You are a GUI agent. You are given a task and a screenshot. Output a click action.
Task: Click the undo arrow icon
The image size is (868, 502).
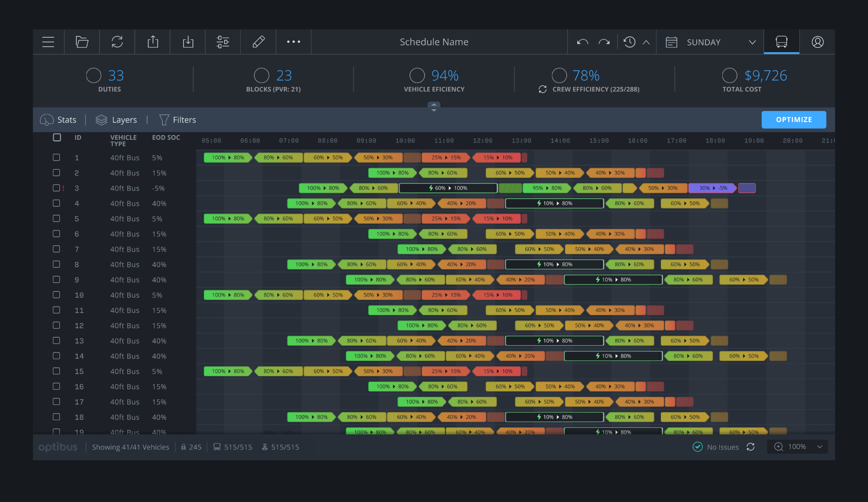(x=582, y=42)
